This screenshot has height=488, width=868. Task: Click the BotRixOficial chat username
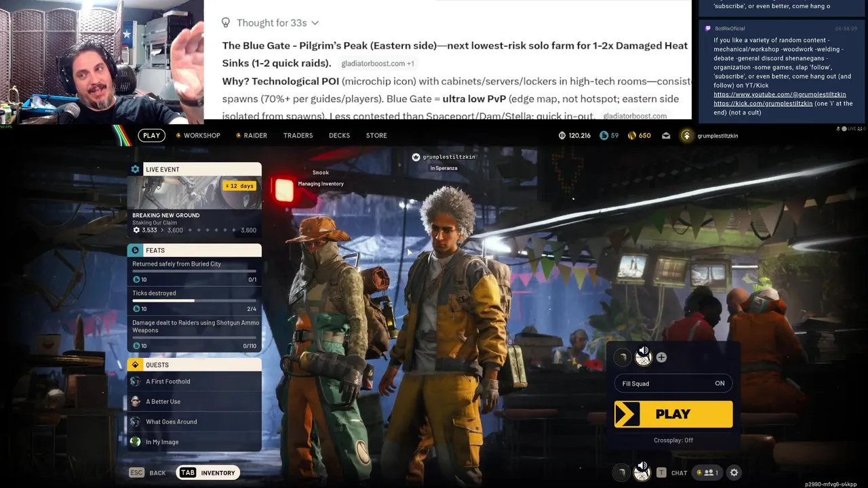(x=730, y=28)
